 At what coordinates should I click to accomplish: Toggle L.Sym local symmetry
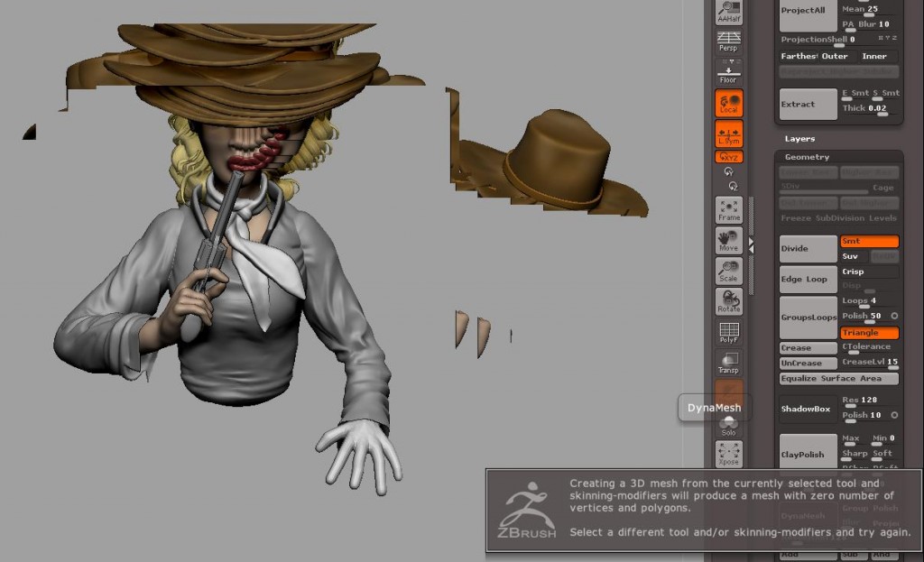pos(729,134)
